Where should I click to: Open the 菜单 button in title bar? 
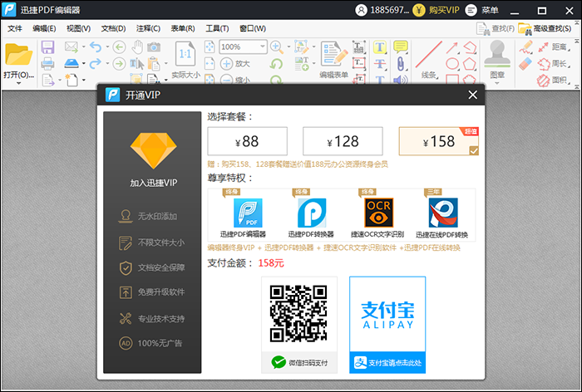pos(482,10)
